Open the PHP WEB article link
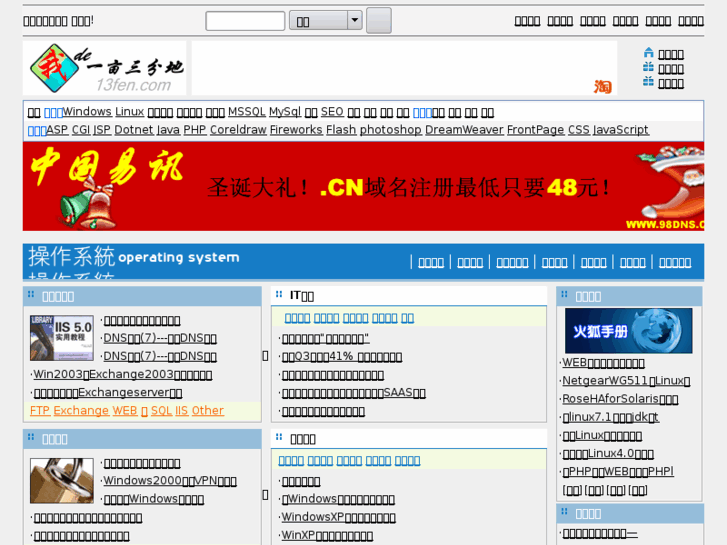This screenshot has width=727, height=545. (618, 471)
